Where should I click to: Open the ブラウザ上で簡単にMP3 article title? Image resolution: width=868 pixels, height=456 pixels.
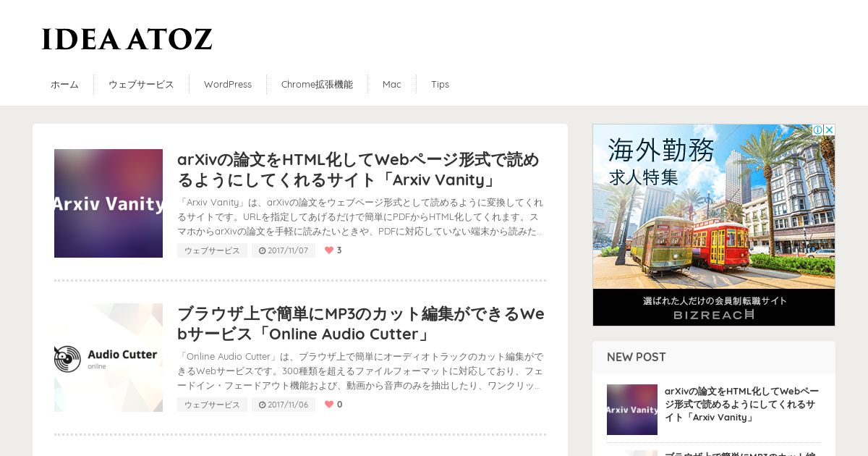click(361, 324)
